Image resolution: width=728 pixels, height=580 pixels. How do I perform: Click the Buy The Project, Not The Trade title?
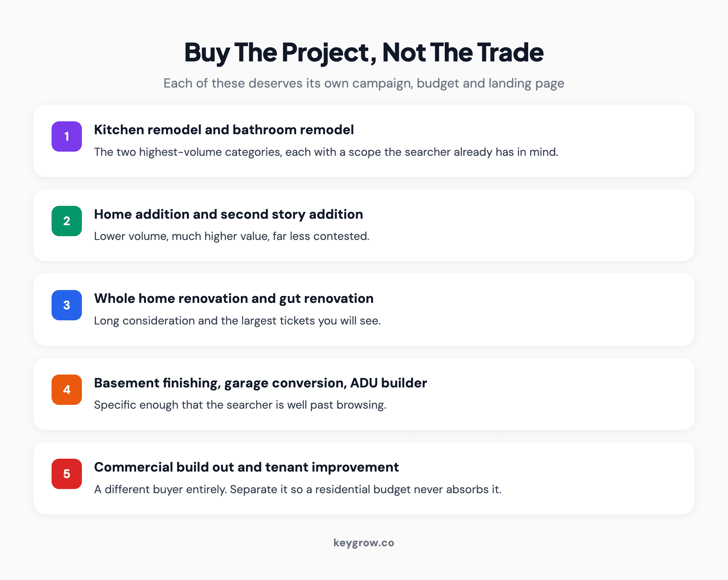[x=364, y=52]
